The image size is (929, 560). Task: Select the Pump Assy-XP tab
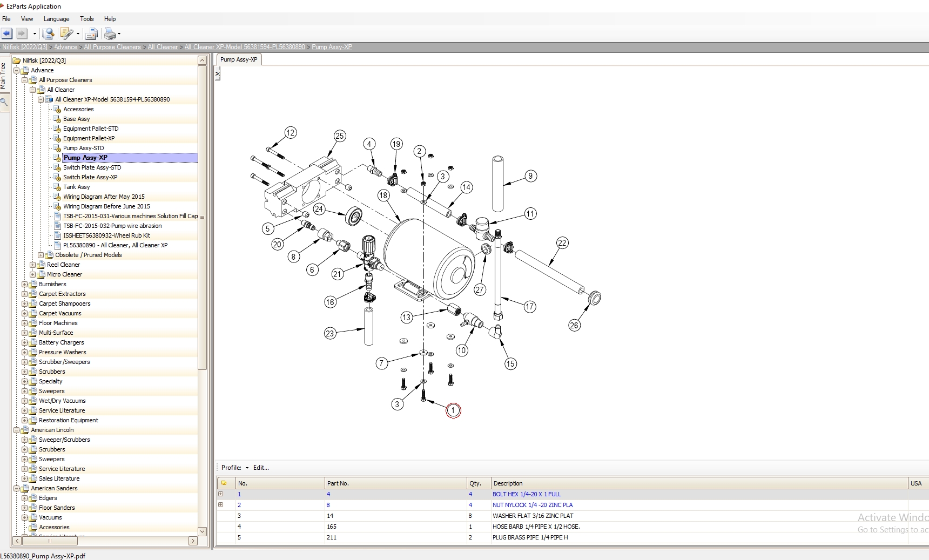238,59
